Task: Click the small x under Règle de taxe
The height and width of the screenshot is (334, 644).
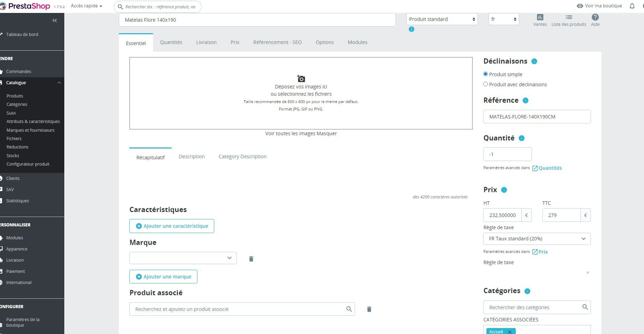Action: (588, 273)
